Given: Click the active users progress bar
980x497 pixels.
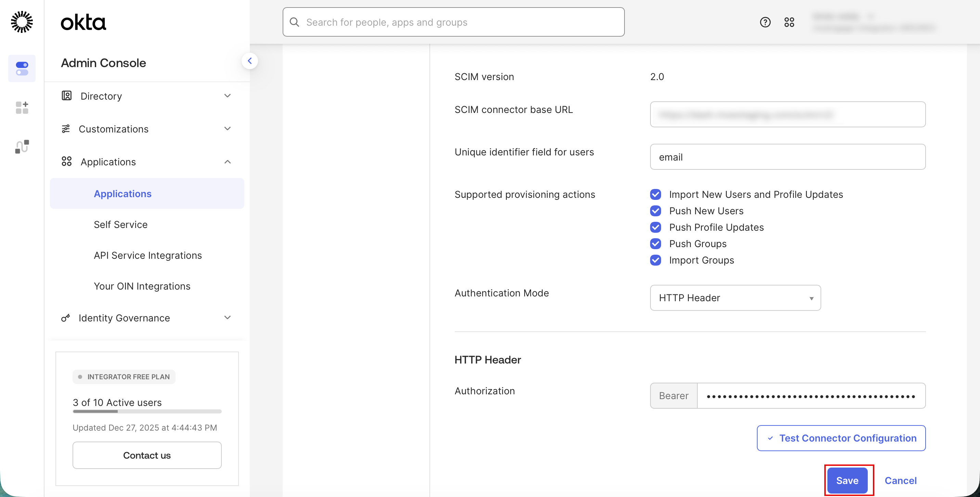Looking at the screenshot, I should point(147,411).
